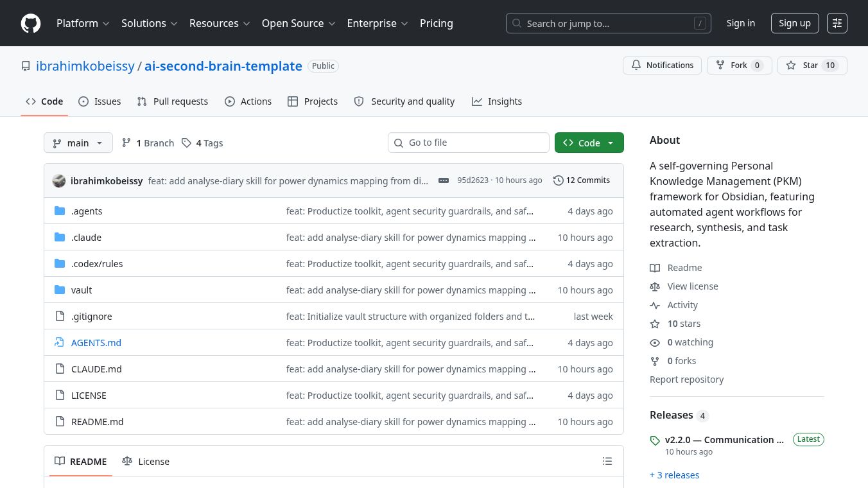Focus the Go to file field
868x488 pixels.
469,143
